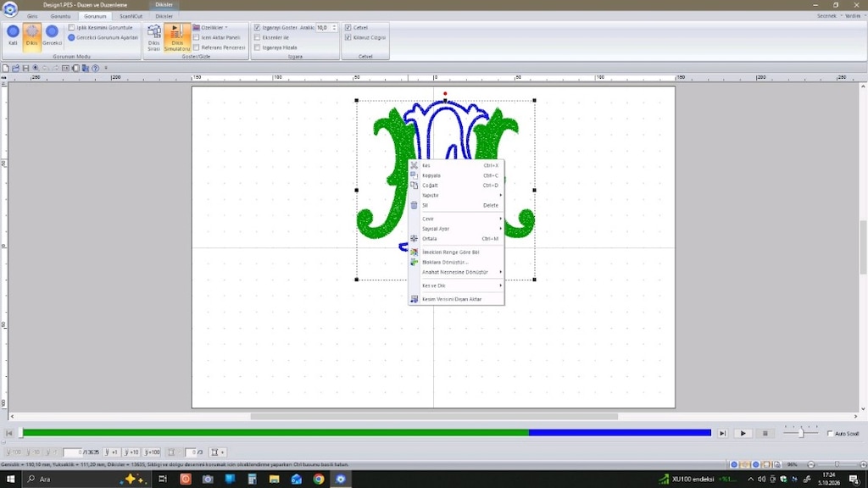The width and height of the screenshot is (868, 488).
Task: Open the Dikisler ribbon tab
Action: [x=164, y=16]
